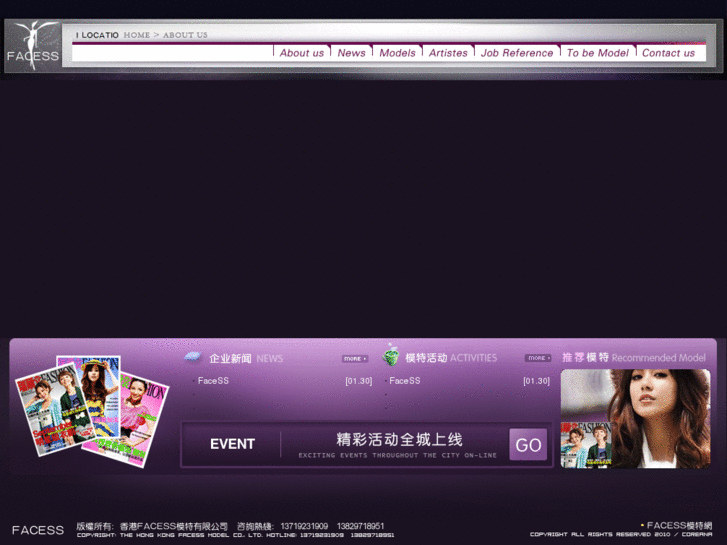
Task: Click the HOME breadcrumb link
Action: 137,35
